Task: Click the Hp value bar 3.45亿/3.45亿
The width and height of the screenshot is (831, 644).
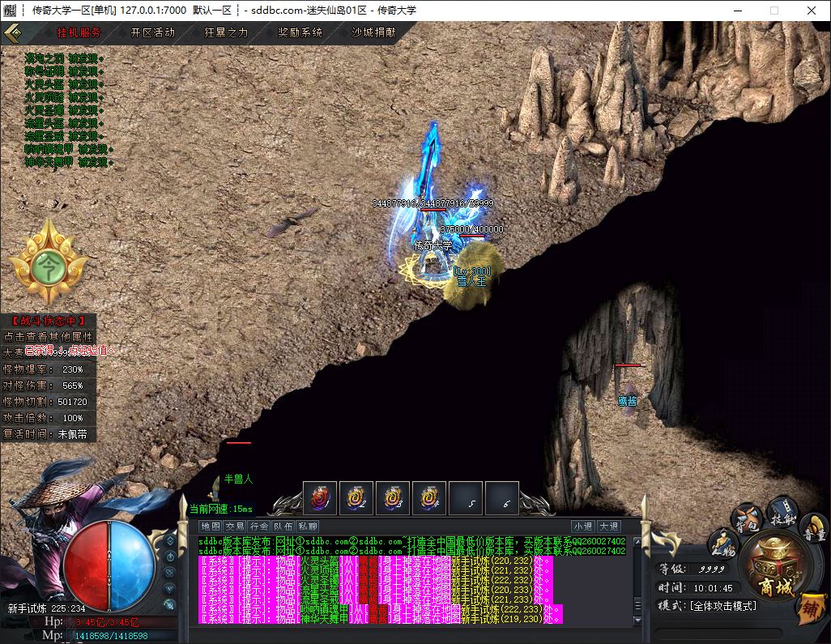Action: point(108,622)
